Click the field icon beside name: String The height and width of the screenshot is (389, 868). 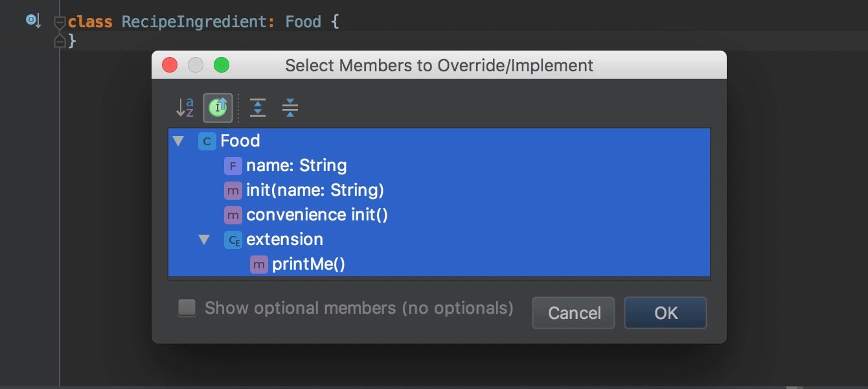click(232, 166)
